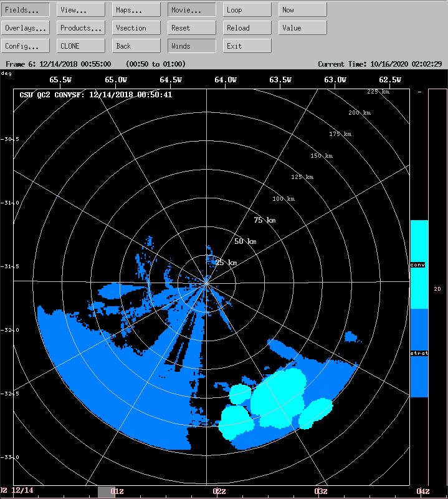Click the View... menu button

[x=81, y=10]
